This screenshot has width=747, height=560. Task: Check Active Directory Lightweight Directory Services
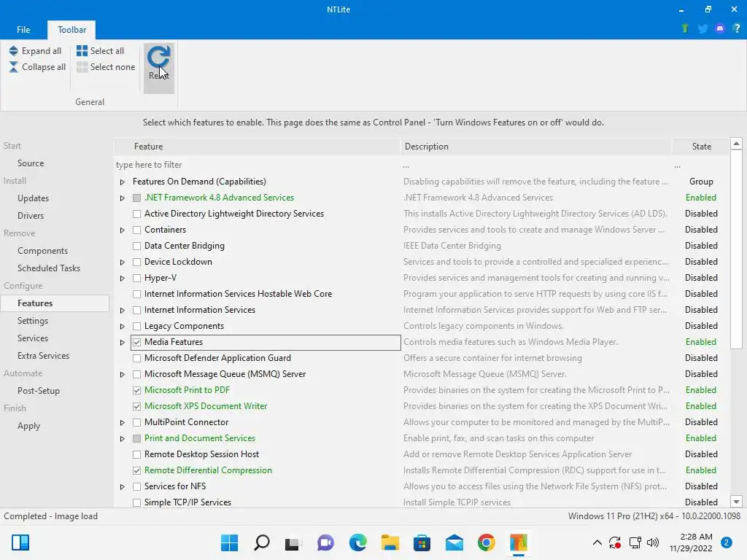click(x=136, y=214)
